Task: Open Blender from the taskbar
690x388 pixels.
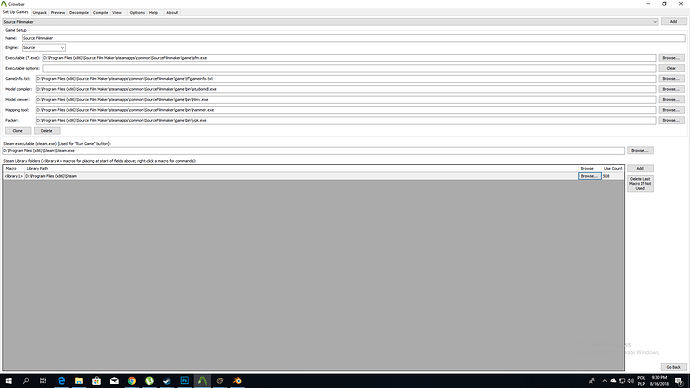Action: (x=237, y=381)
